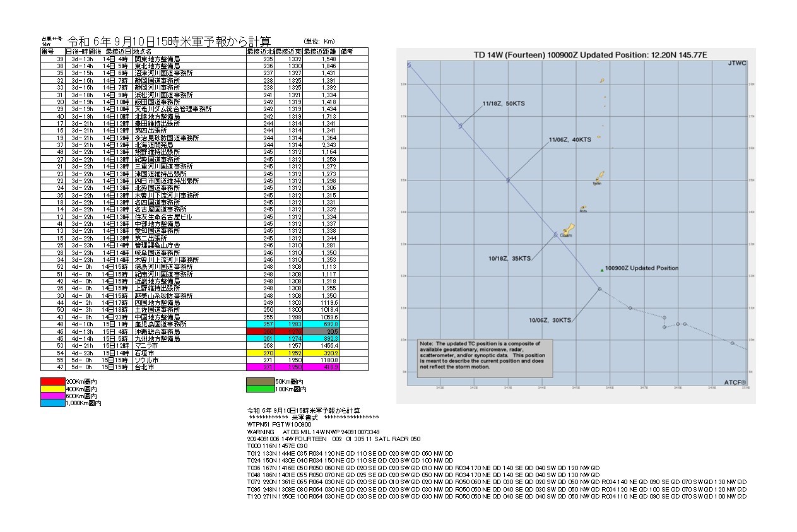Click the 10/18Z 35KTS storm marker near Guam
The width and height of the screenshot is (797, 532).
(555, 235)
